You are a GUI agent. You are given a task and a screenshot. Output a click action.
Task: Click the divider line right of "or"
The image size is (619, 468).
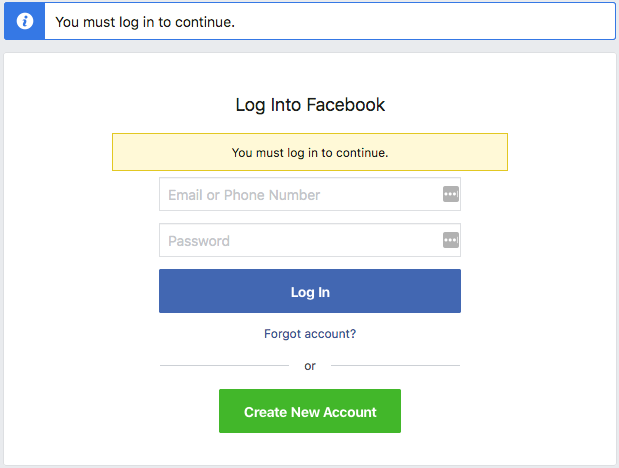[396, 366]
